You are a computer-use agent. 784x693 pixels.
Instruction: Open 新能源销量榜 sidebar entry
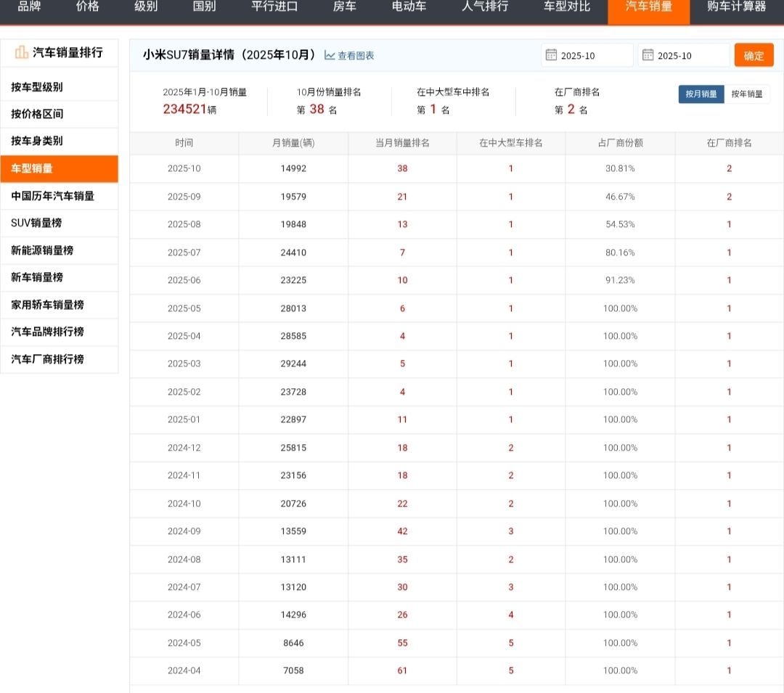42,250
